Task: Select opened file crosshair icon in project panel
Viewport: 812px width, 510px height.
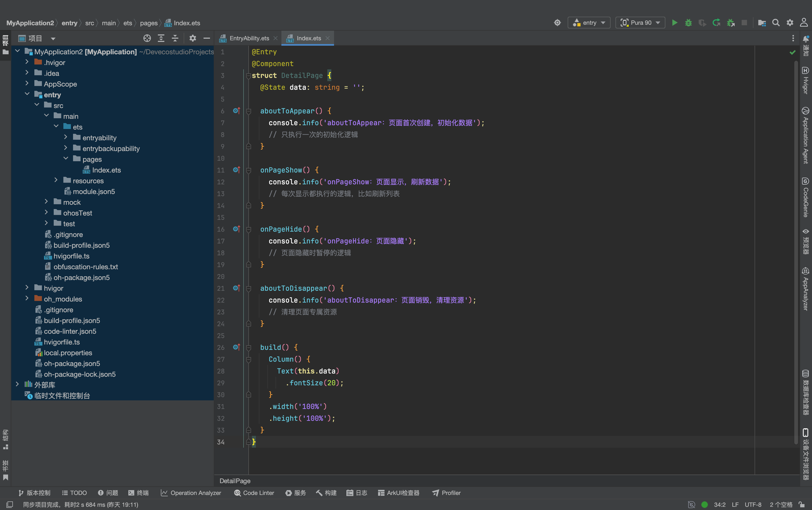Action: (147, 38)
